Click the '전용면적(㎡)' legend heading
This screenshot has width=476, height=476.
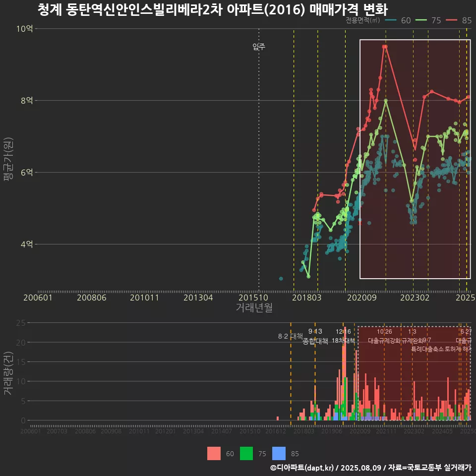[x=363, y=20]
